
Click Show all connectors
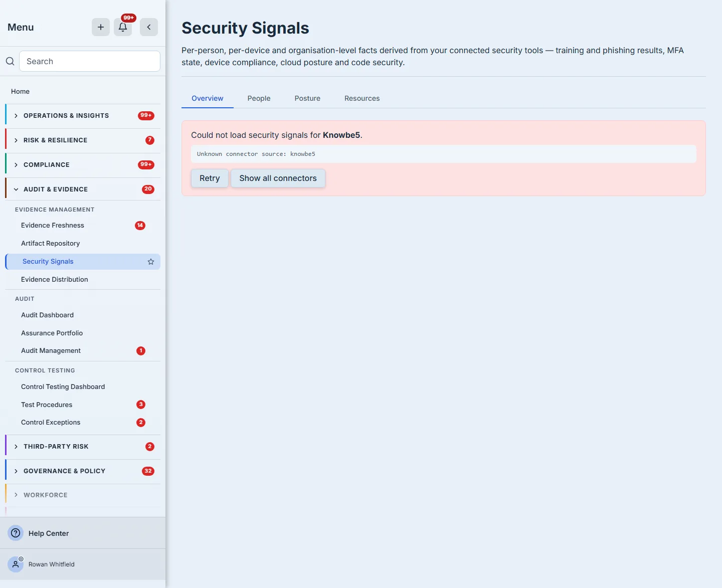tap(278, 178)
